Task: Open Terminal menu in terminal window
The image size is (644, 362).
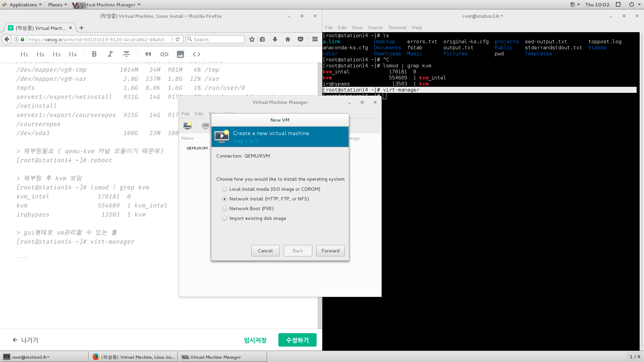Action: click(397, 27)
